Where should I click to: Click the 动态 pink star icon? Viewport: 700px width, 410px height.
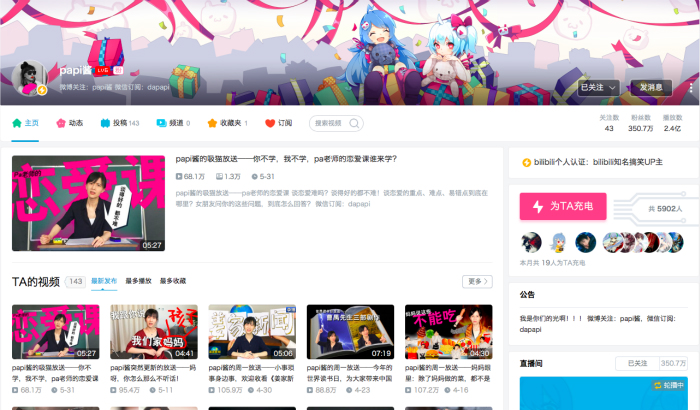click(x=61, y=123)
